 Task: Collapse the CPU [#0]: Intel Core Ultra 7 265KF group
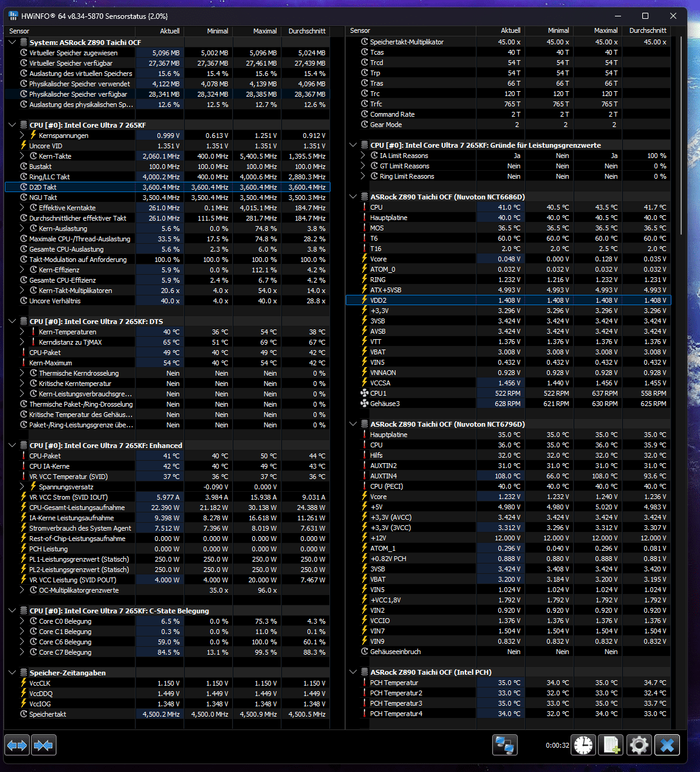click(12, 125)
